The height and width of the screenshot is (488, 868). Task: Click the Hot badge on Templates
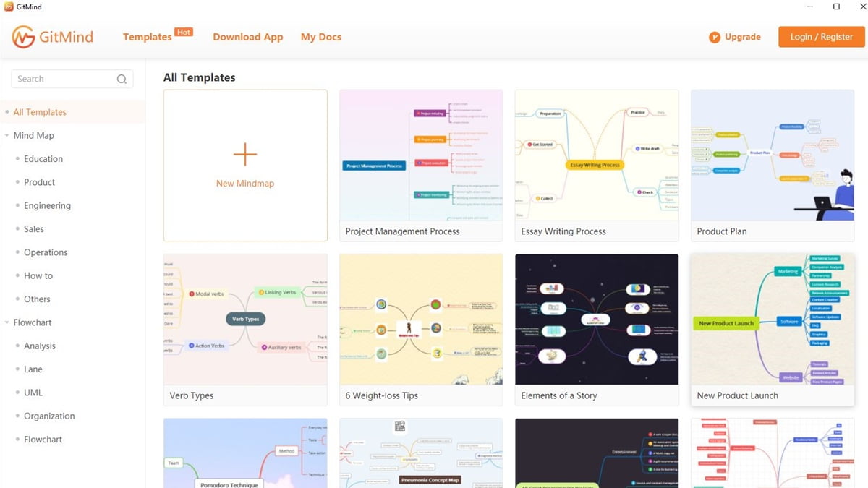pyautogui.click(x=184, y=31)
